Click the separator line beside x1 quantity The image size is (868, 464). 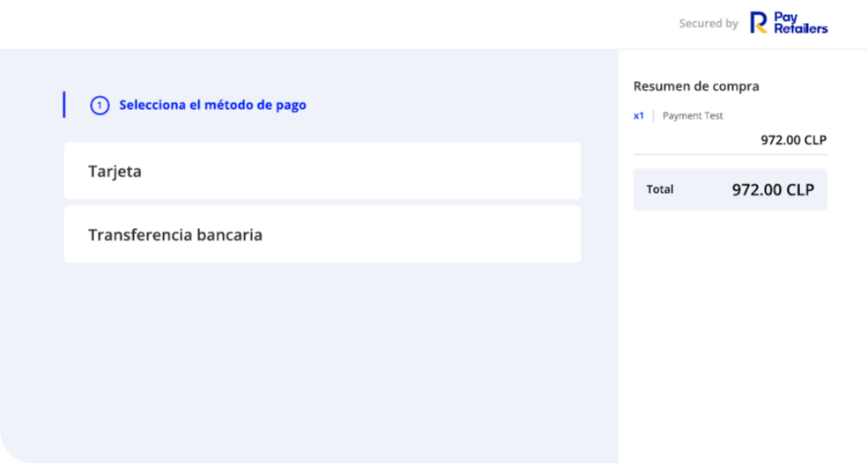point(653,115)
